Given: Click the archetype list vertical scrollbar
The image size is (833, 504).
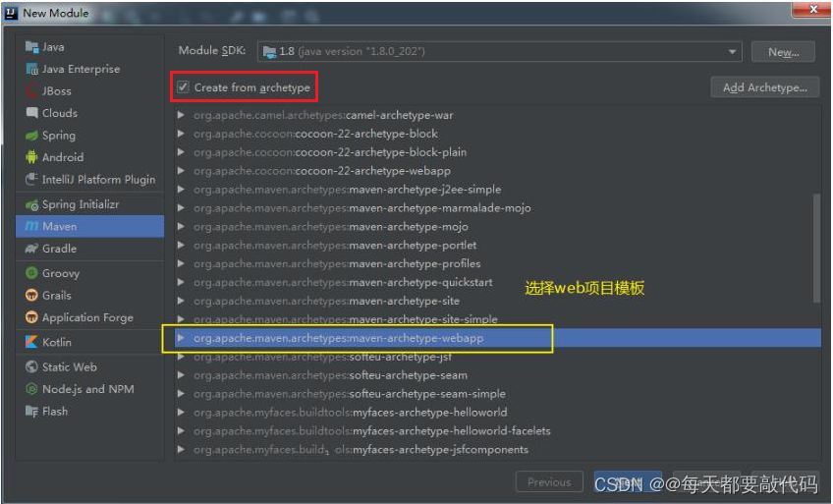Looking at the screenshot, I should [816, 249].
